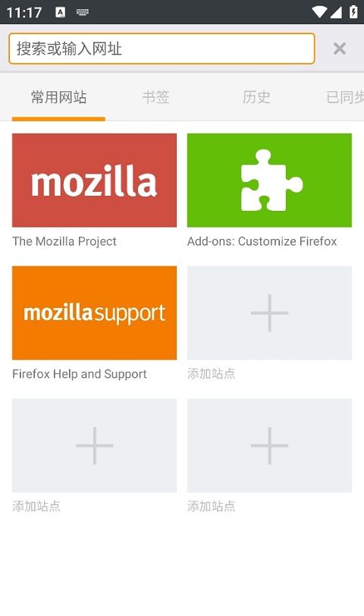Click The Mozilla Project label
Image resolution: width=364 pixels, height=616 pixels.
(64, 241)
